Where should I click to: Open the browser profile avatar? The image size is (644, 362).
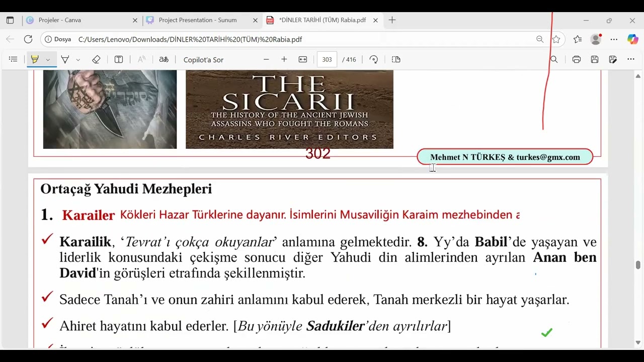click(x=596, y=39)
